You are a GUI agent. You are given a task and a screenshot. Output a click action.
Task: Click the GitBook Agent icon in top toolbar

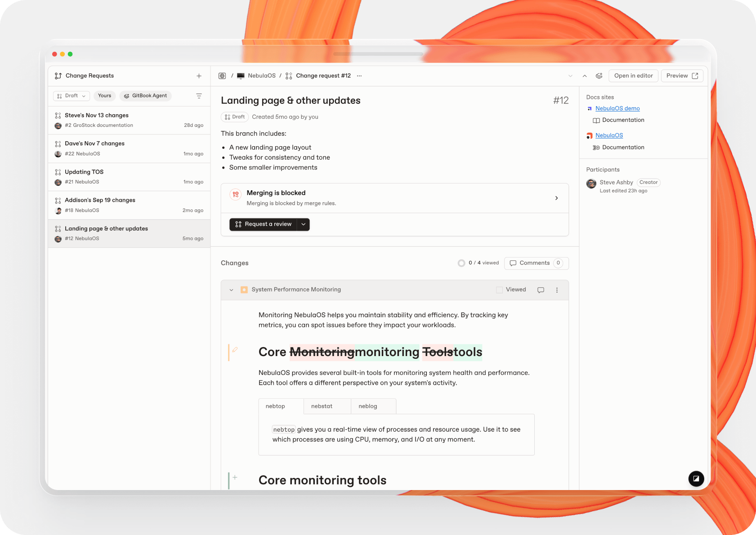coord(599,76)
